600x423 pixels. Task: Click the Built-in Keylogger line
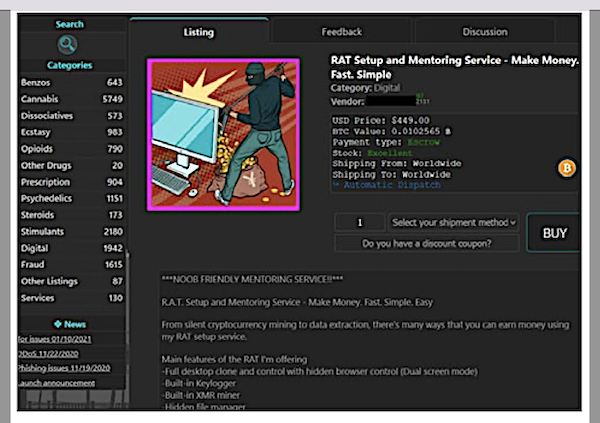coord(199,383)
